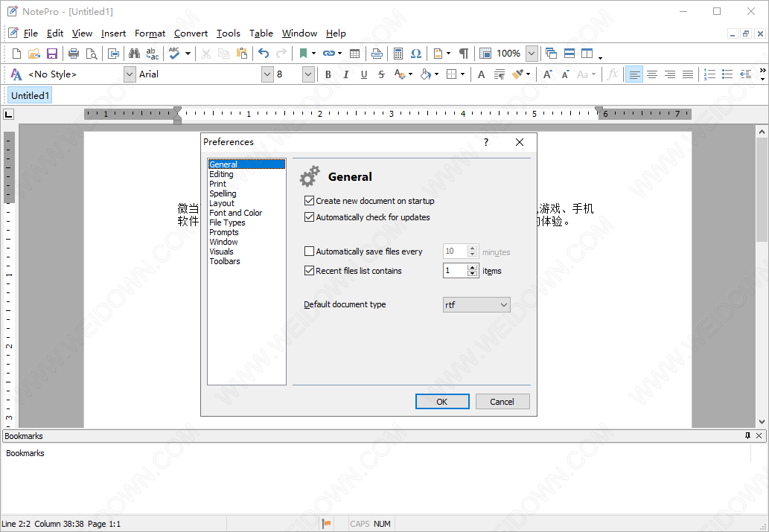
Task: Click the Save (floppy disk) toolbar icon
Action: [x=52, y=54]
